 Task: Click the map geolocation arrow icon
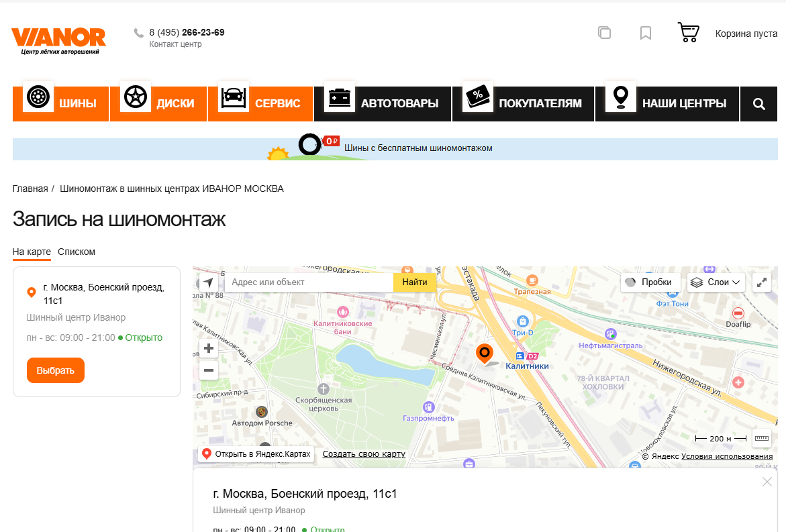coord(209,282)
